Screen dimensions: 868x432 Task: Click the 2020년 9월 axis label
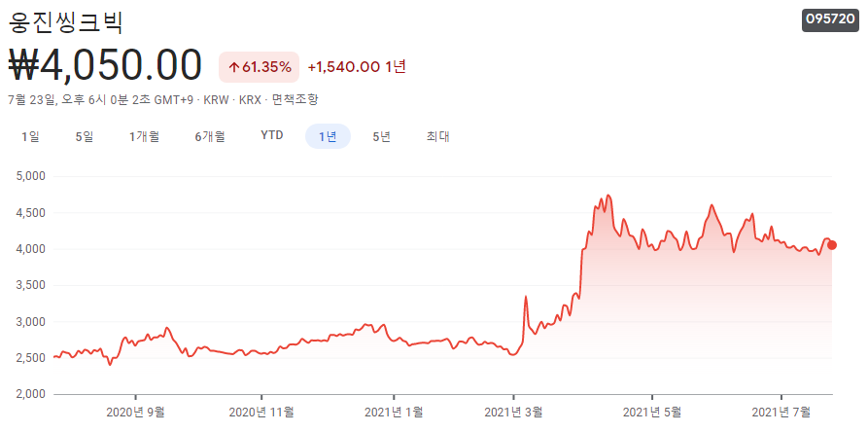coord(135,412)
